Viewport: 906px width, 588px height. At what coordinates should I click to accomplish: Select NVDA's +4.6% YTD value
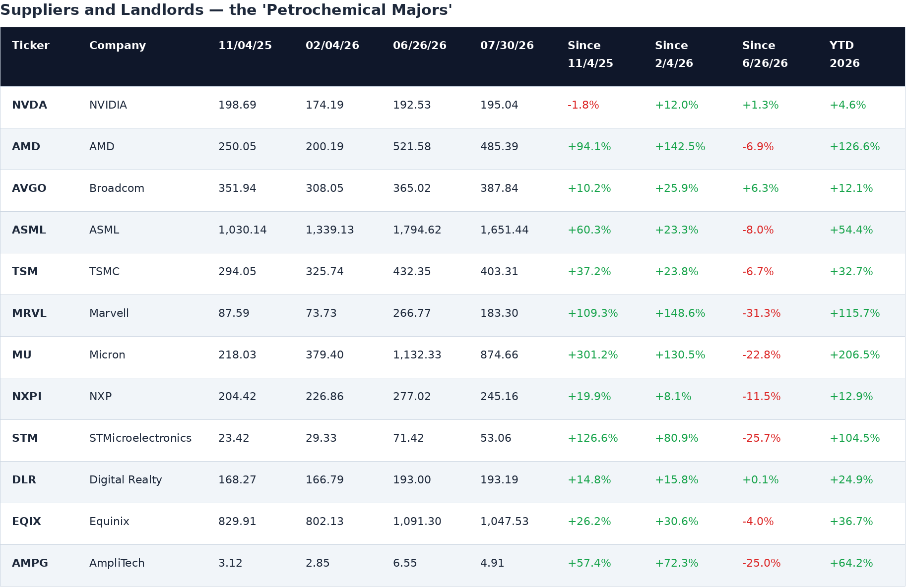[x=848, y=105]
